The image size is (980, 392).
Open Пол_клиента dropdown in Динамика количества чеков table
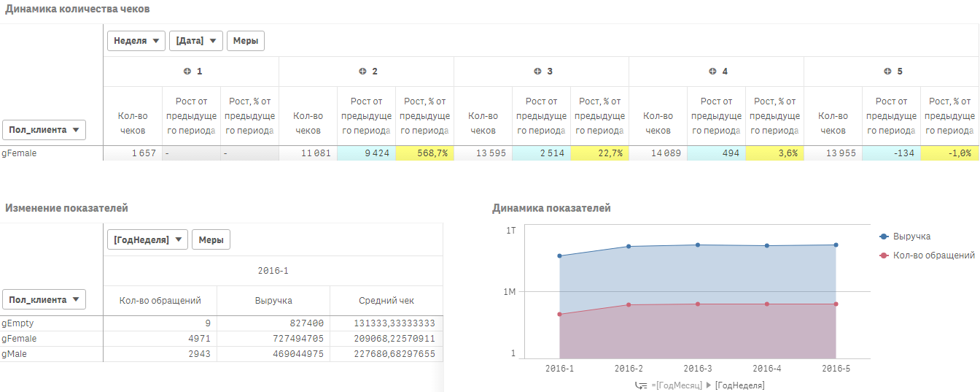pyautogui.click(x=44, y=130)
